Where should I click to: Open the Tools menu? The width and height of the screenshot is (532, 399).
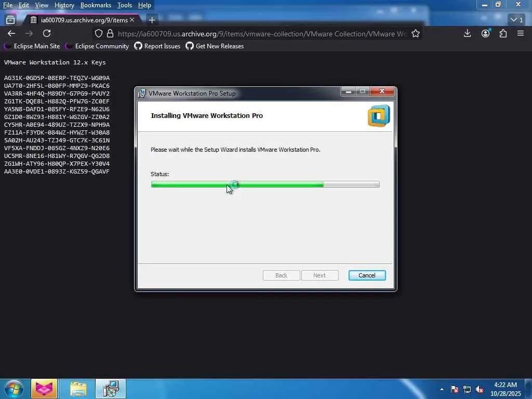coord(125,5)
